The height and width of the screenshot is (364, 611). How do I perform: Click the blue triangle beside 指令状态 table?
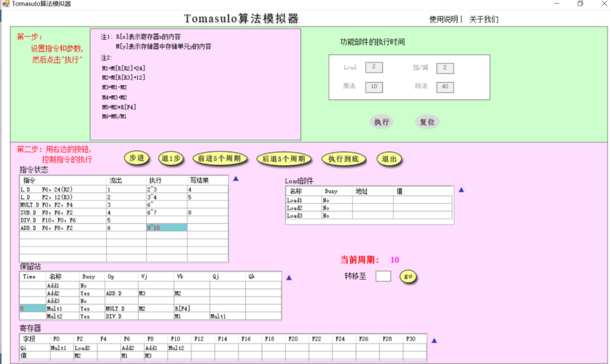pyautogui.click(x=236, y=178)
